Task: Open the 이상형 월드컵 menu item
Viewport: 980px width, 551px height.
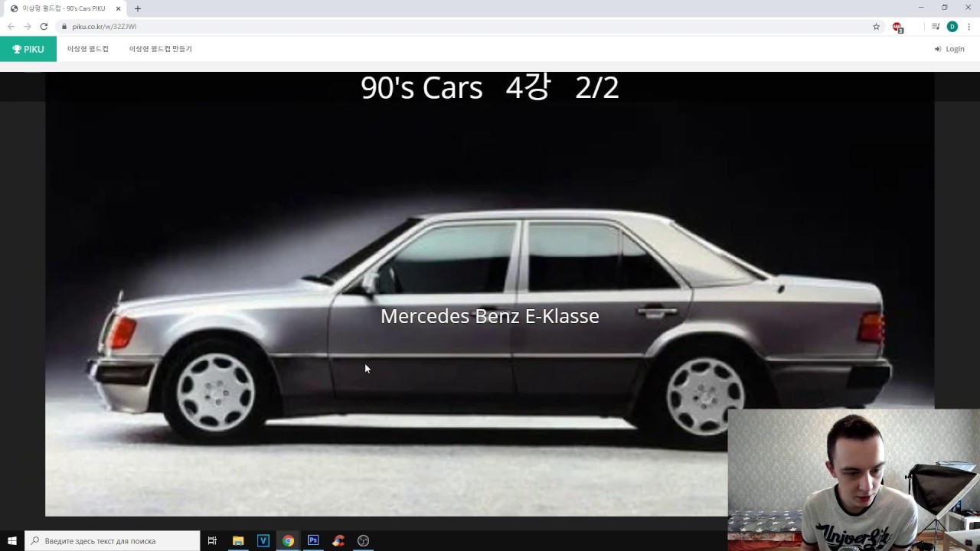Action: pyautogui.click(x=88, y=49)
